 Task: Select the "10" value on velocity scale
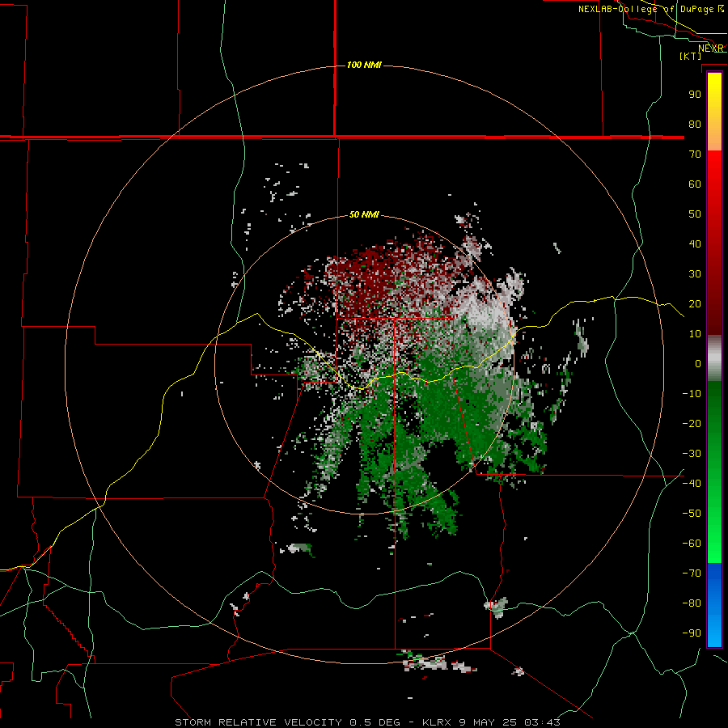pyautogui.click(x=695, y=334)
